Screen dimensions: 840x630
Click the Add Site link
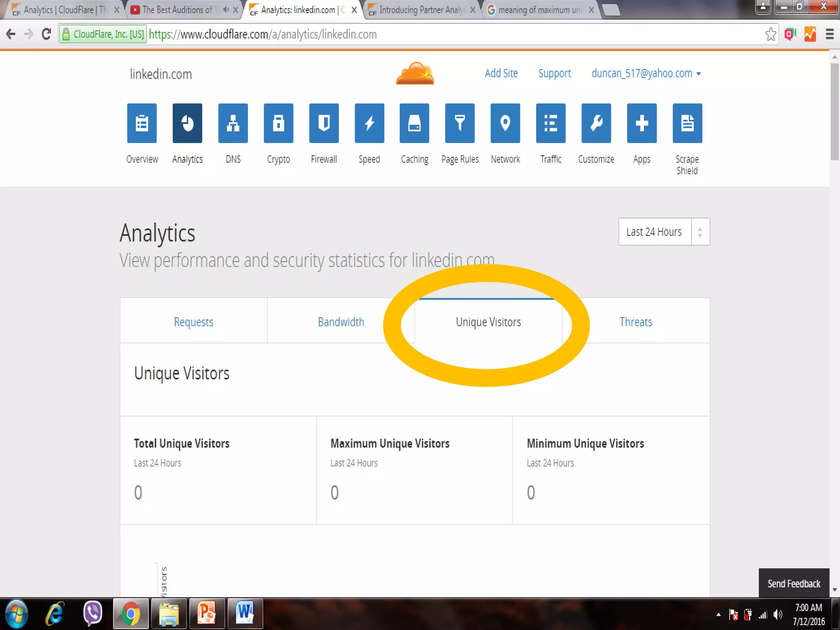tap(501, 73)
